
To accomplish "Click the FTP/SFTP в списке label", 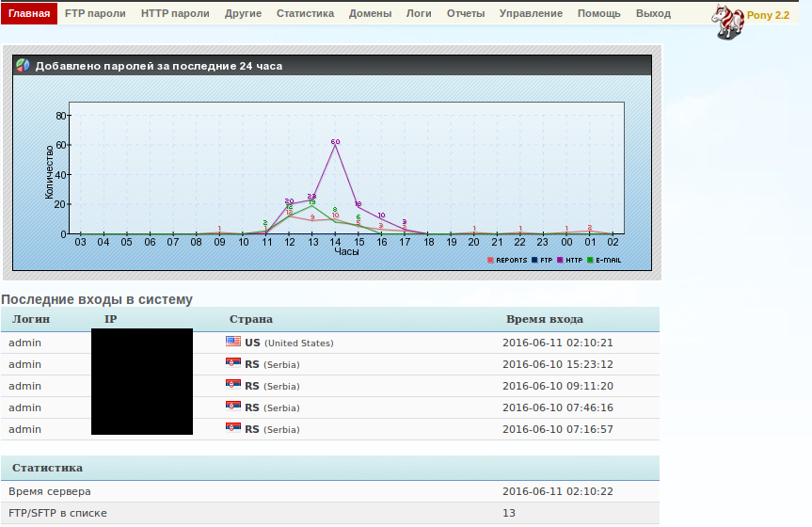I will click(x=57, y=513).
